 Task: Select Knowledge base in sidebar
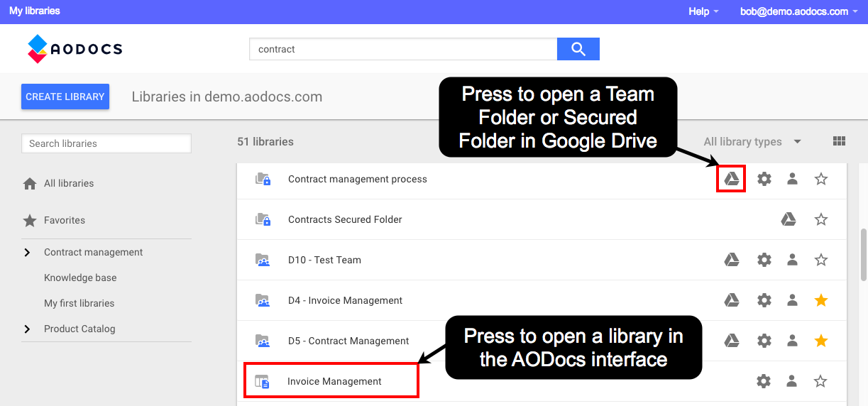pos(80,278)
